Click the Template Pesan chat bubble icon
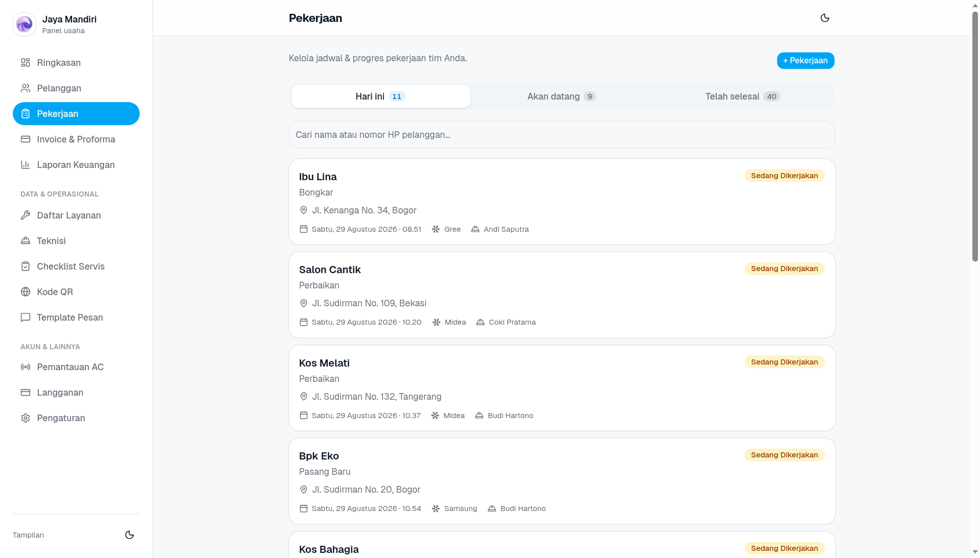Screen dimensions: 980x558 pyautogui.click(x=26, y=318)
